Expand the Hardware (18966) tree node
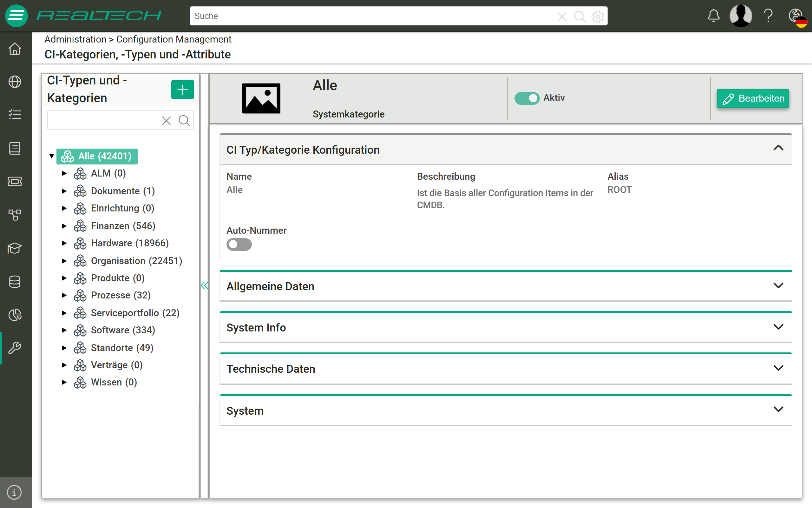 click(x=64, y=243)
